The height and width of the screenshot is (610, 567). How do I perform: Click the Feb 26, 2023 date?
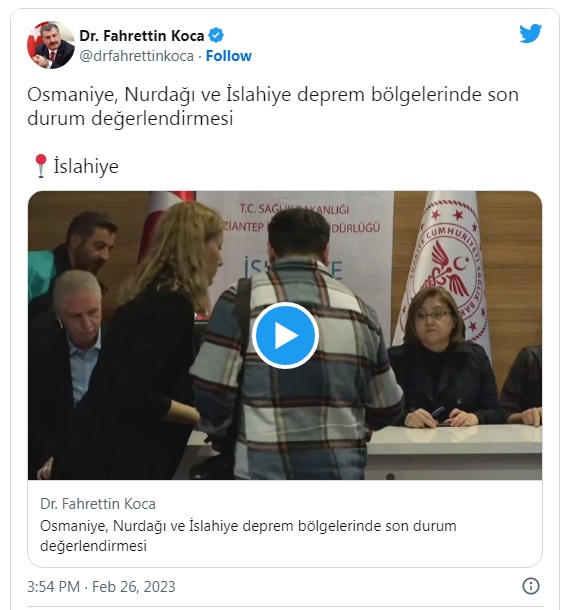point(133,586)
